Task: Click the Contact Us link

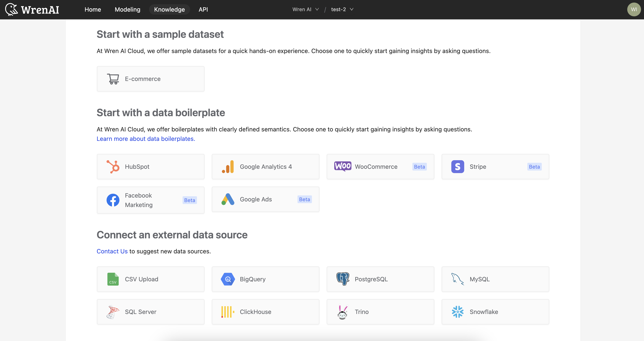Action: (x=112, y=251)
